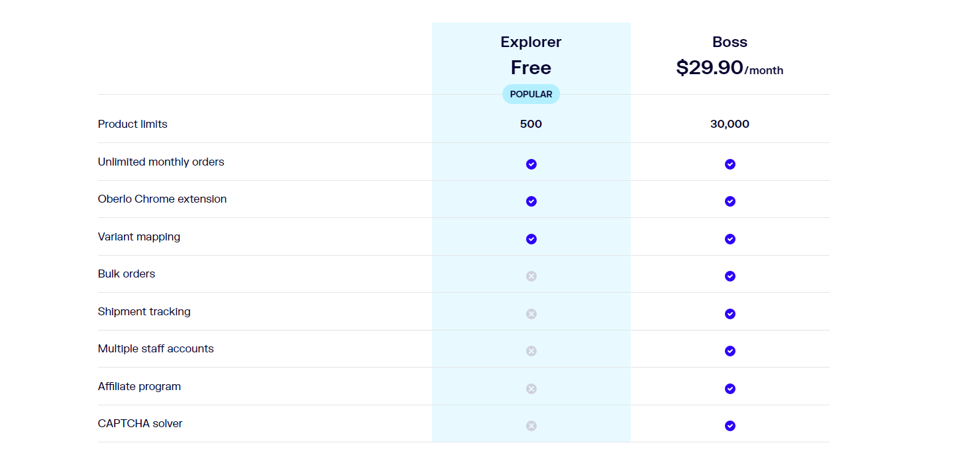
Task: Click the Free price label
Action: pos(531,68)
